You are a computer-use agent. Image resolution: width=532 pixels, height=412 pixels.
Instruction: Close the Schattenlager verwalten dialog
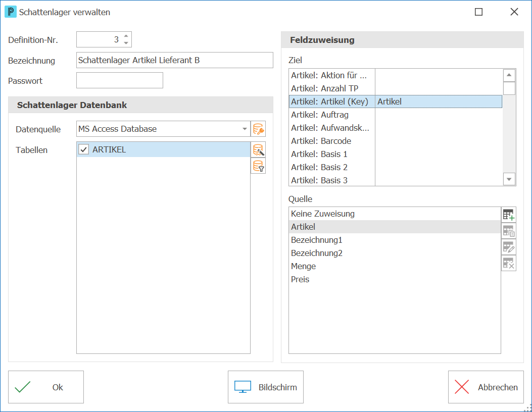click(x=514, y=12)
